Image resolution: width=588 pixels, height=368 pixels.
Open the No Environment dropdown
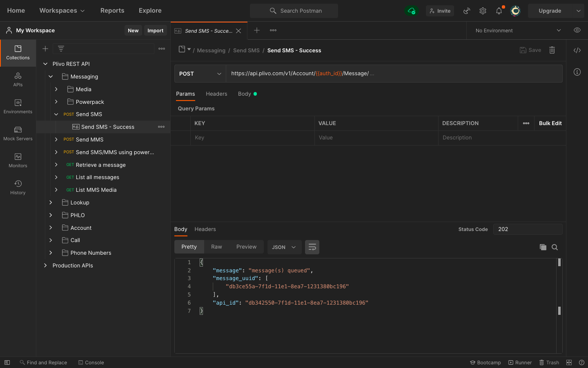(518, 31)
